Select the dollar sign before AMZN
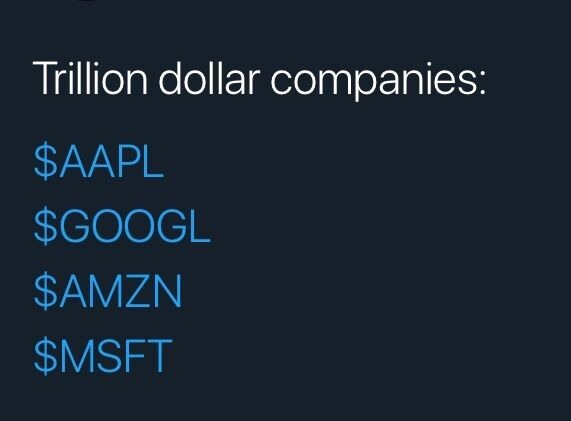Screen dimensions: 571x421 click(x=46, y=290)
